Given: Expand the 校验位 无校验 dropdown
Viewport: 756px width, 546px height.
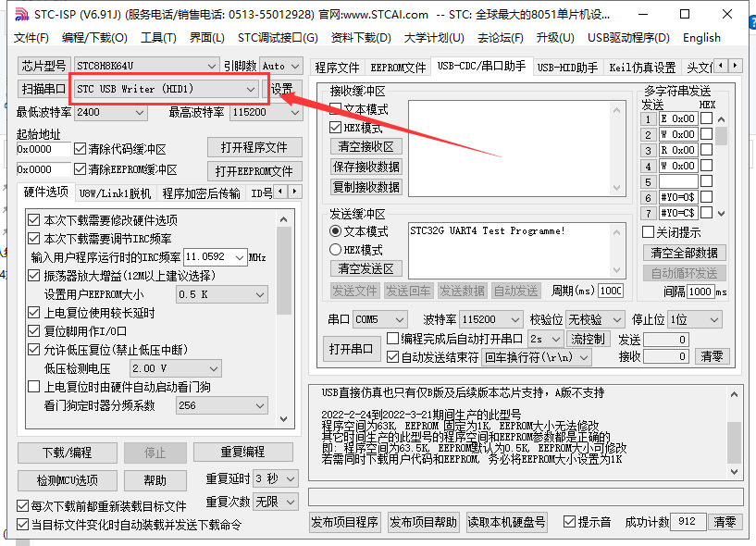Looking at the screenshot, I should point(616,319).
